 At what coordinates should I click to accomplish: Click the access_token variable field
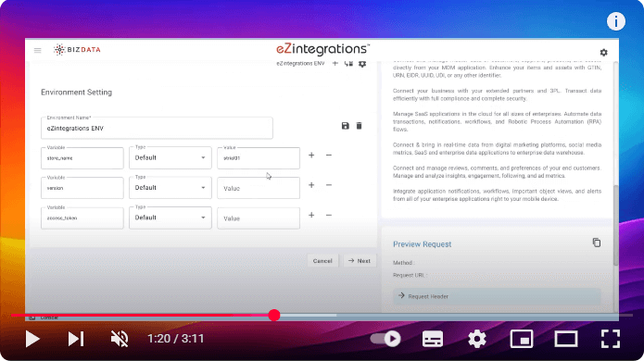click(x=82, y=218)
